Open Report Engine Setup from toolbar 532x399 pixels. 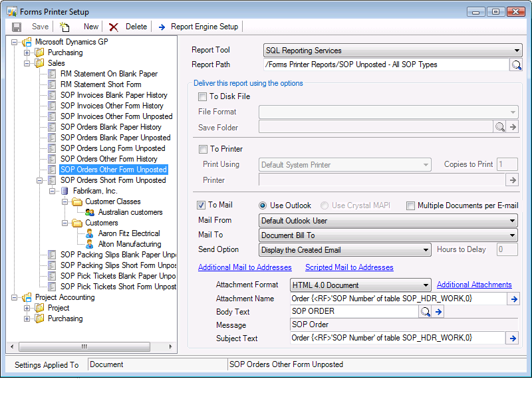click(198, 27)
